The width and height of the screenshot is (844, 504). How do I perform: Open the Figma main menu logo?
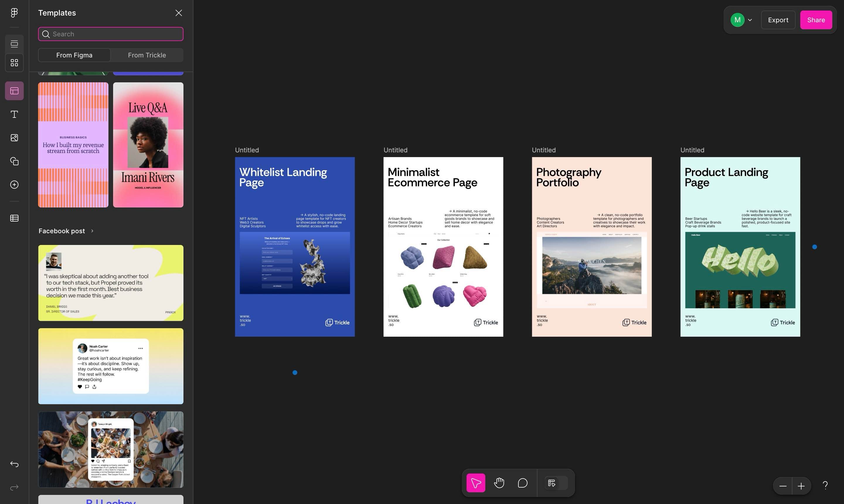[x=14, y=13]
